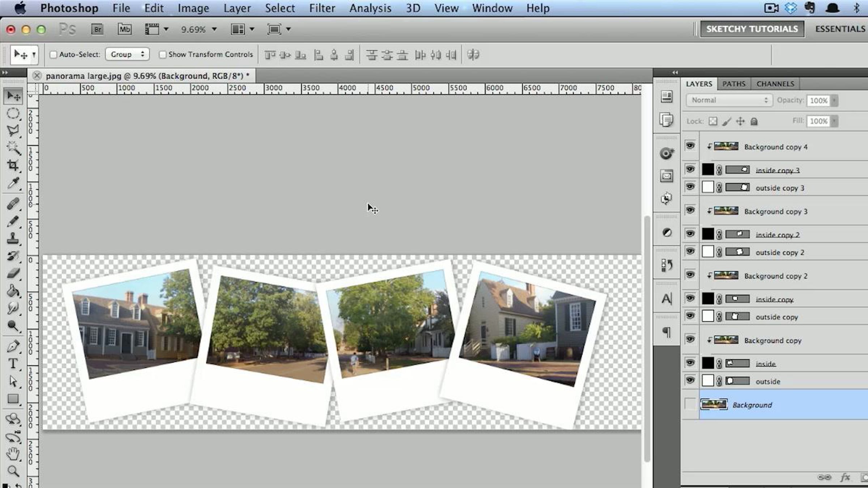Select the Hand tool
This screenshot has height=488, width=868.
13,453
